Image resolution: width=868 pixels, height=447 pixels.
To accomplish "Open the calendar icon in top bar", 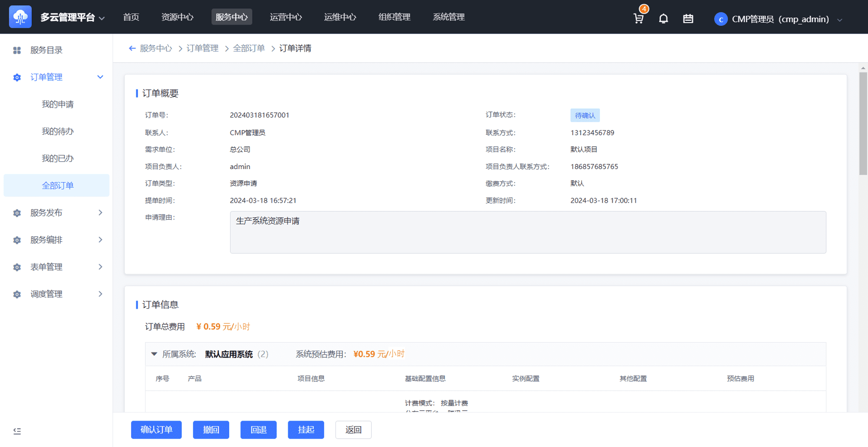I will pos(688,18).
